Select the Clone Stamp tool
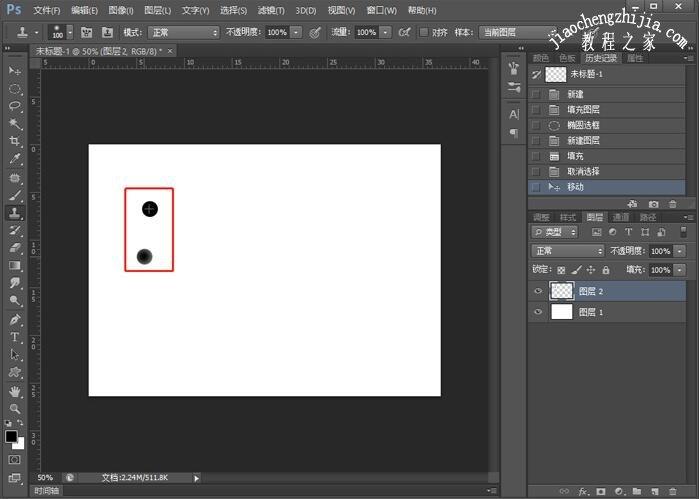 (15, 213)
